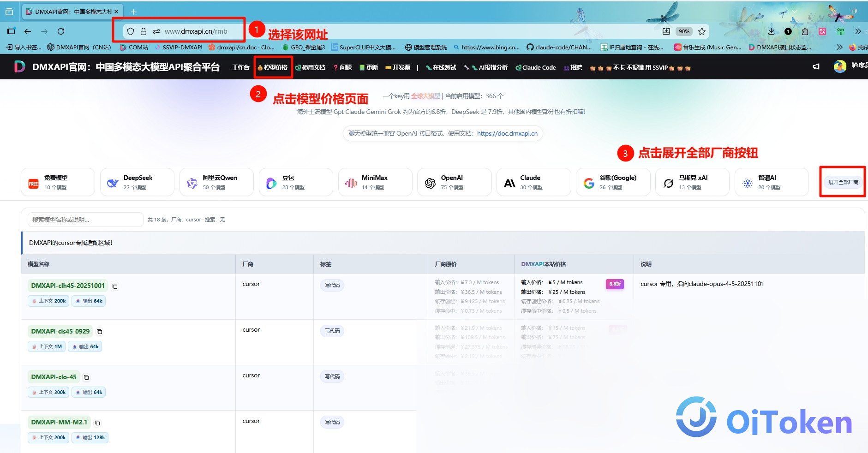The image size is (868, 453).
Task: Expand the toolbar overflow chevron
Action: click(x=857, y=31)
